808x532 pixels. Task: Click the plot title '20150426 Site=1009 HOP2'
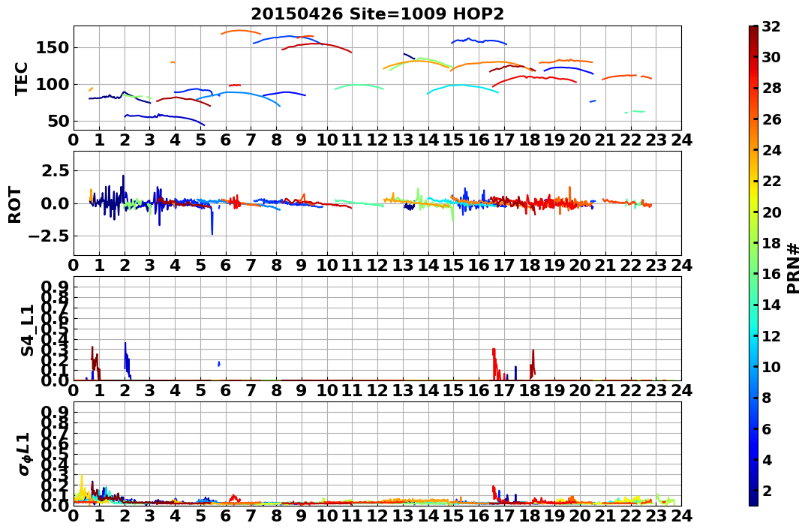(377, 14)
